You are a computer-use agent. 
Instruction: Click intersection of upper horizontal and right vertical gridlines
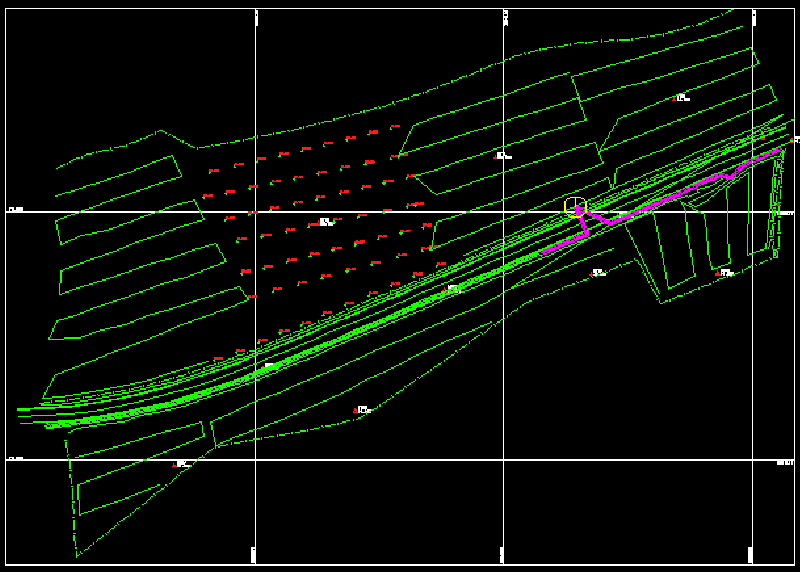[x=751, y=212]
